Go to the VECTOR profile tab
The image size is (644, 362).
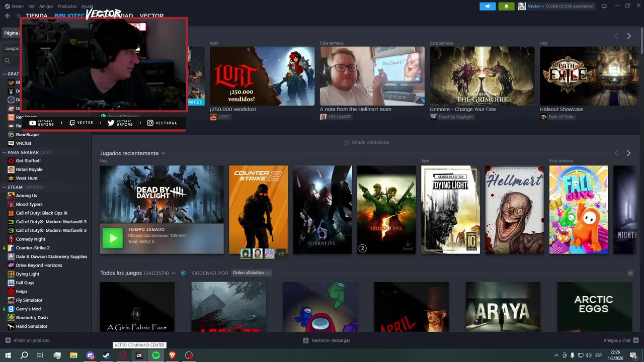pyautogui.click(x=151, y=16)
